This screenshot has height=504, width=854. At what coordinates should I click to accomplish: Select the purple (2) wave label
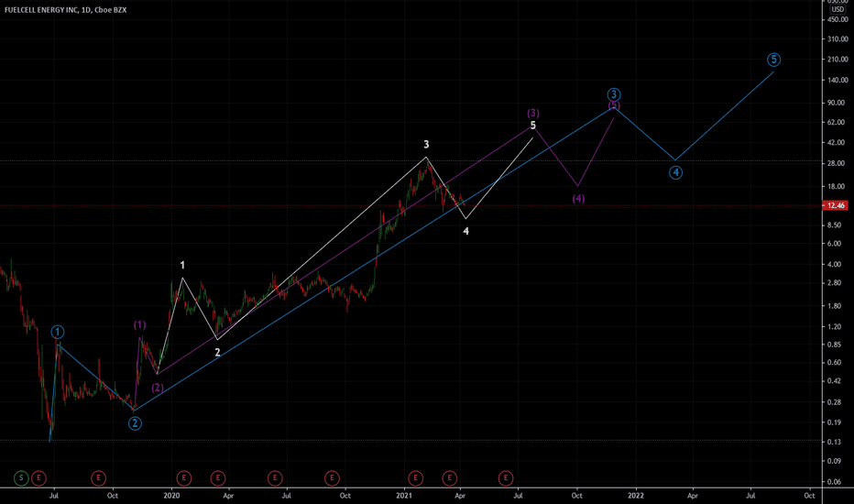point(158,388)
